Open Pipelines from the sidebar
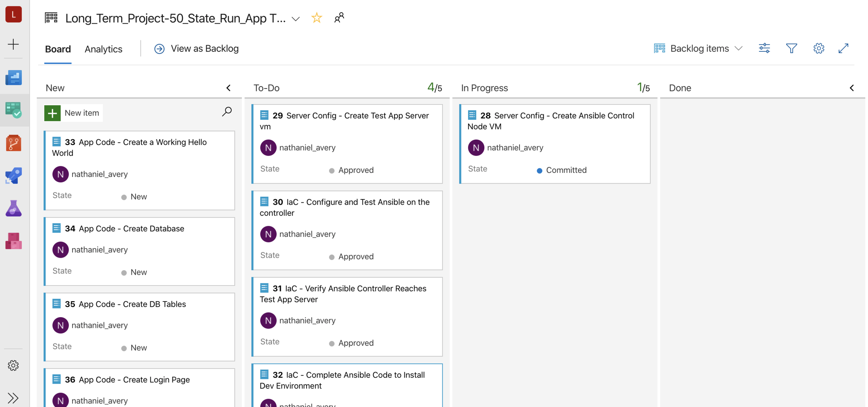 tap(14, 176)
